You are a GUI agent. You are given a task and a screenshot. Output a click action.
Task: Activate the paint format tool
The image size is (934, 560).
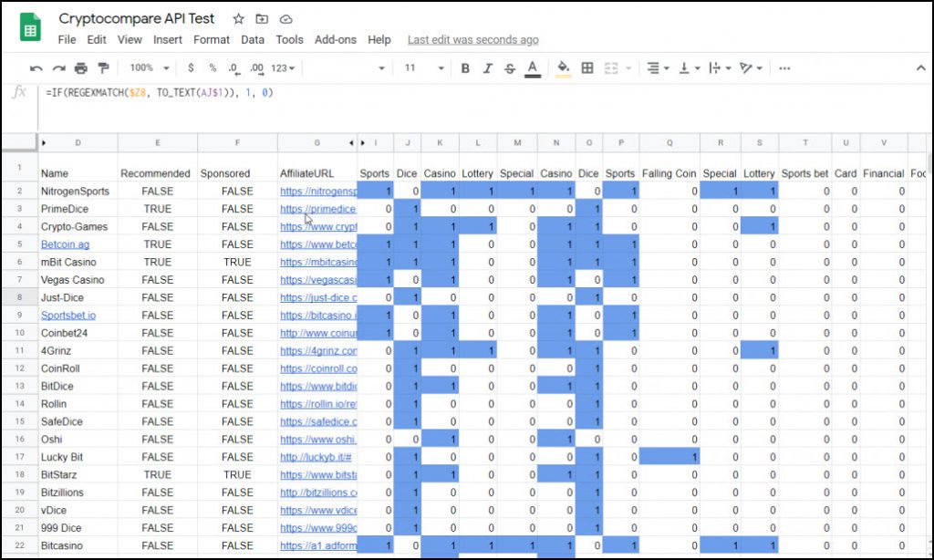[x=103, y=68]
